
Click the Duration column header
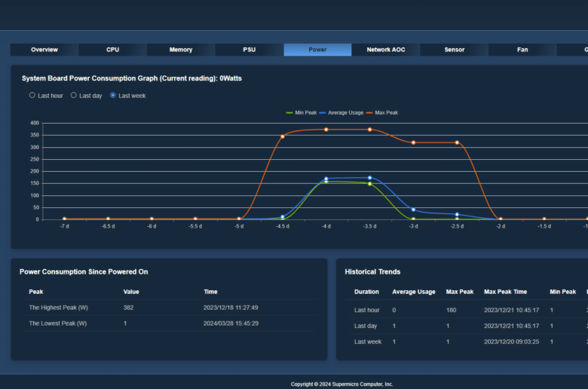click(x=366, y=292)
